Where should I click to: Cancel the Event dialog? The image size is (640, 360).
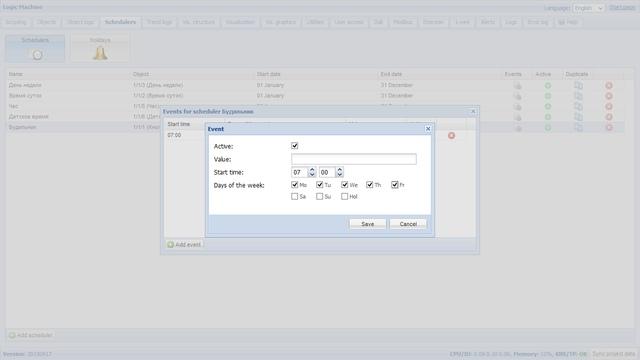(408, 224)
